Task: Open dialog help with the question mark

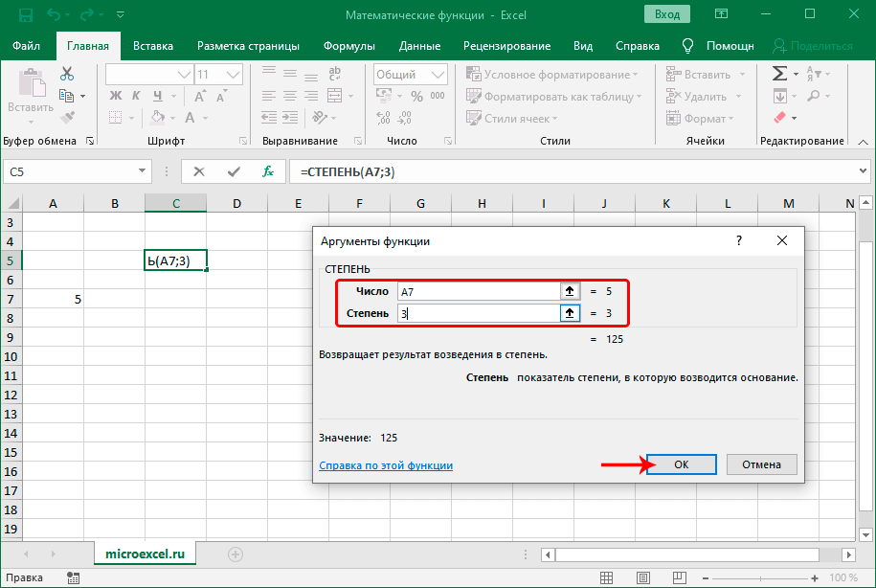Action: tap(738, 241)
